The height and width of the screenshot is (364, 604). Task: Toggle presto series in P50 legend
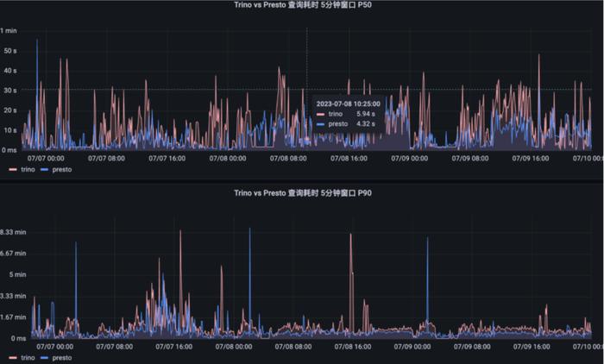(x=61, y=169)
